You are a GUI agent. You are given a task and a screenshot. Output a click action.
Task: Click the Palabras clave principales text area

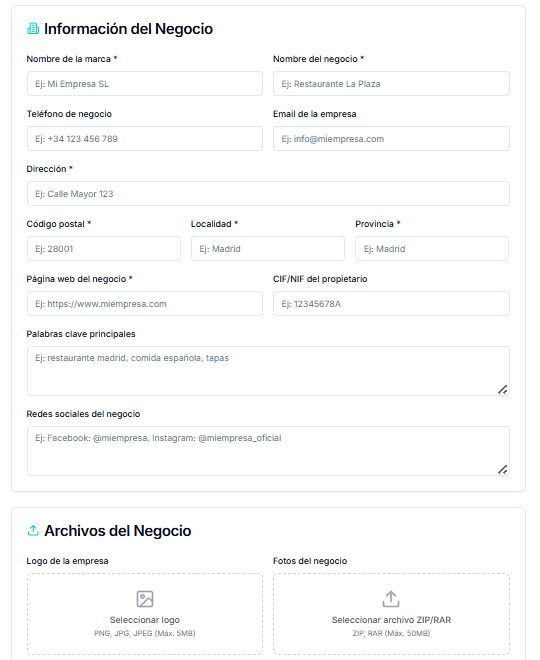[x=268, y=371]
